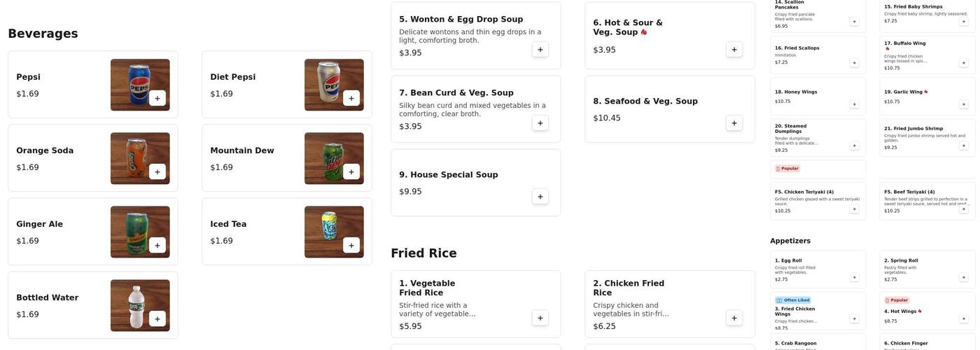
Task: Add Egg Roll appetizer to order
Action: (x=854, y=277)
